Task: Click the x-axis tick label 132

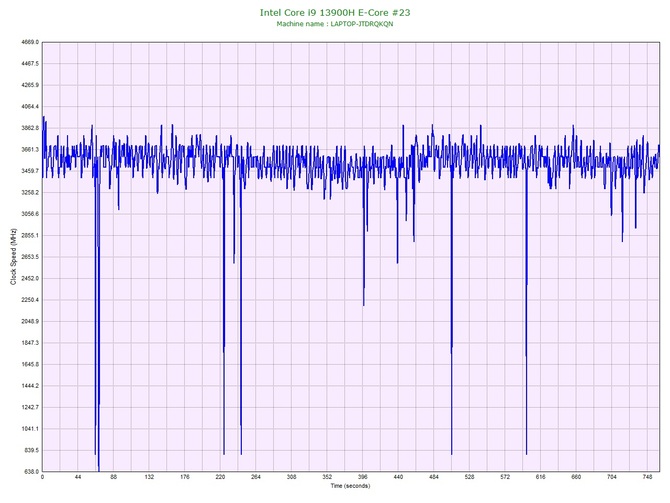Action: click(x=149, y=477)
